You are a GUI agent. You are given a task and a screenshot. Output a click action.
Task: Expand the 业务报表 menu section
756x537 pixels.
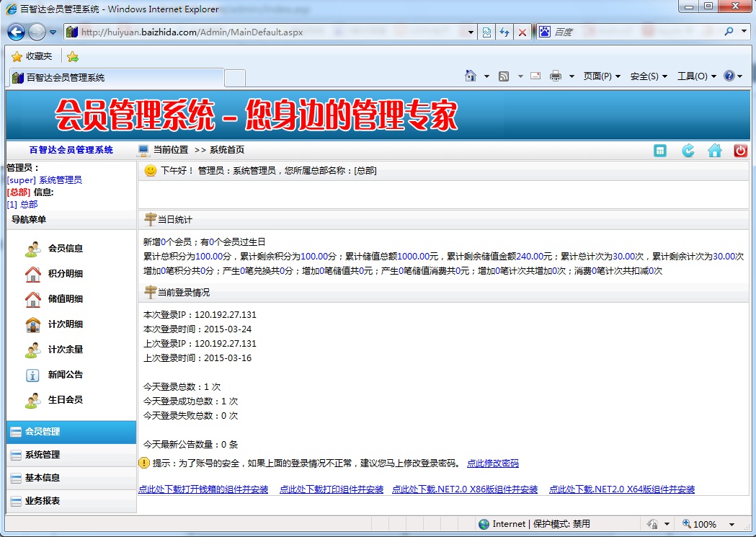point(43,501)
